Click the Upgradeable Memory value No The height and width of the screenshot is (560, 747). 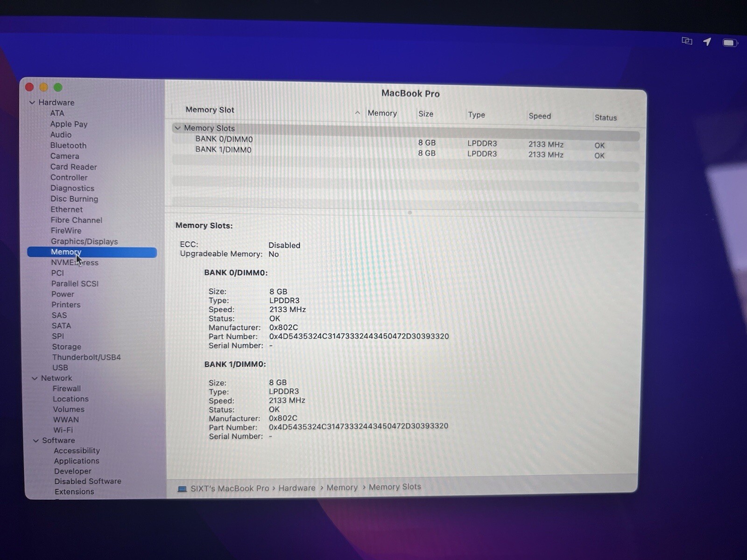point(274,254)
